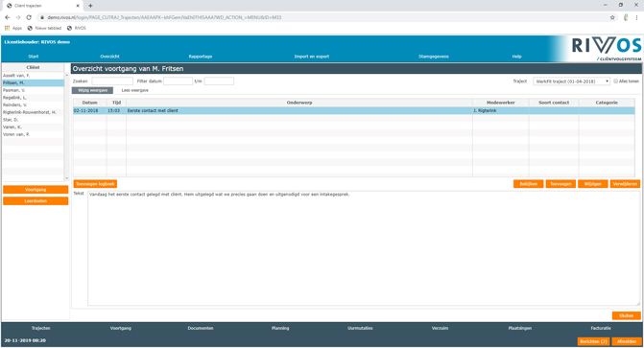Open the RIVOS bookmark in bookmarks bar

coord(77,29)
